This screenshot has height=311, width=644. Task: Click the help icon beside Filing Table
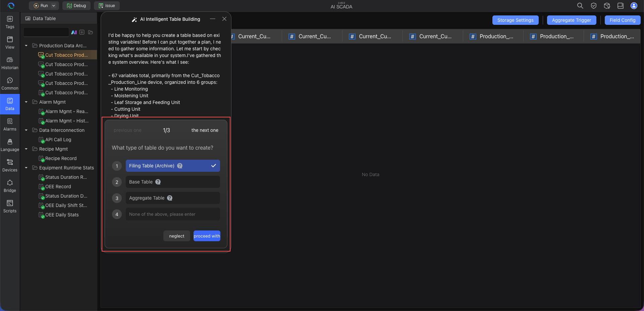(180, 166)
